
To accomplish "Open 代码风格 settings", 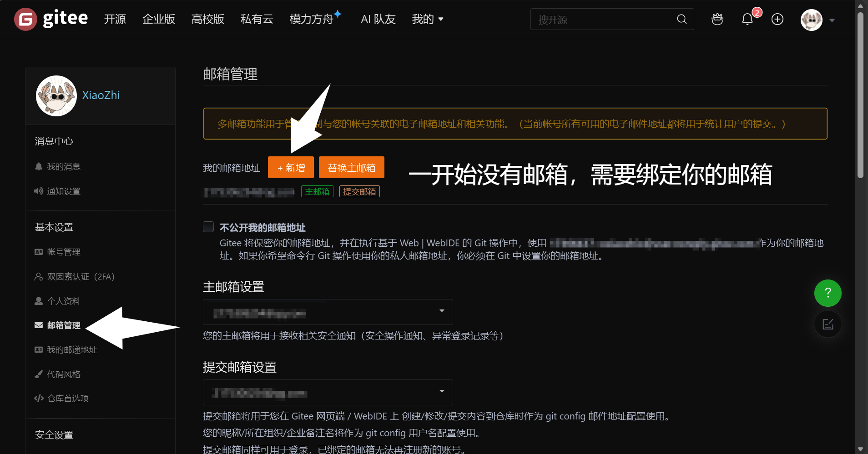I will [x=64, y=374].
